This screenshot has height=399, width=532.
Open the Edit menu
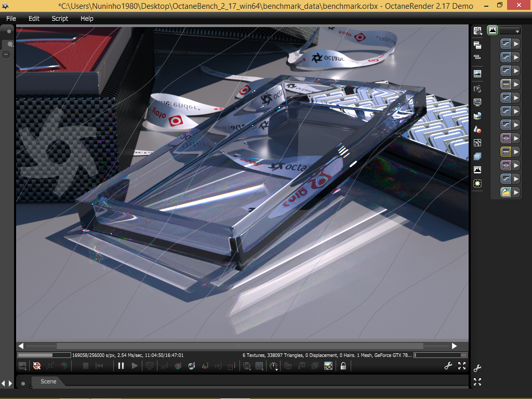coord(34,19)
